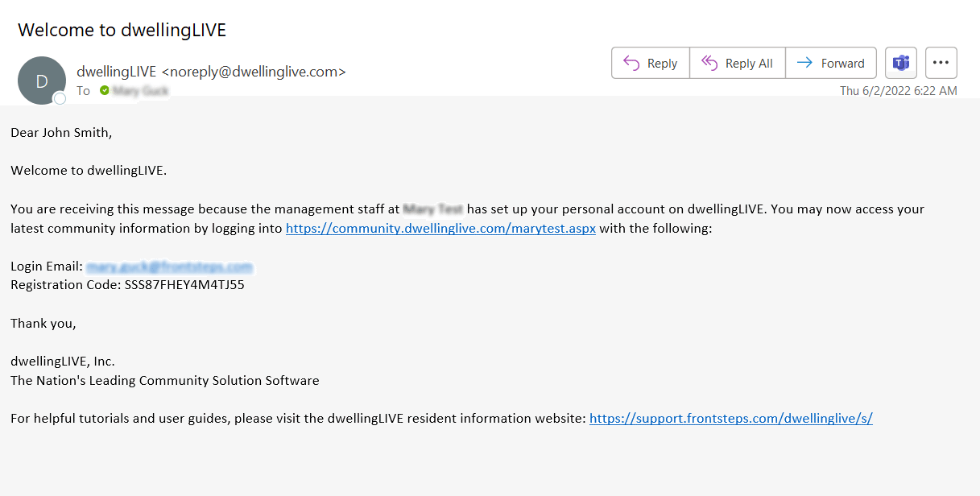The height and width of the screenshot is (496, 980).
Task: Click the Thank you, line
Action: pos(43,324)
